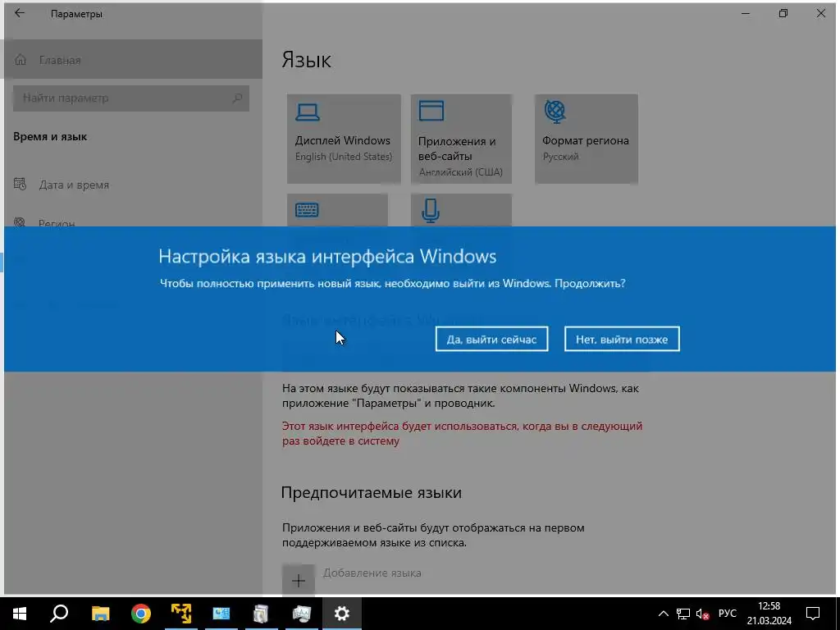Launch File Explorer from the taskbar
Viewport: 840px width, 630px height.
[100, 613]
